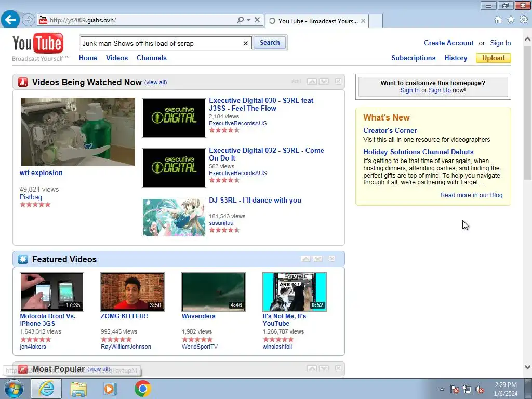Click the Create Account link
The height and width of the screenshot is (399, 532).
click(x=448, y=43)
